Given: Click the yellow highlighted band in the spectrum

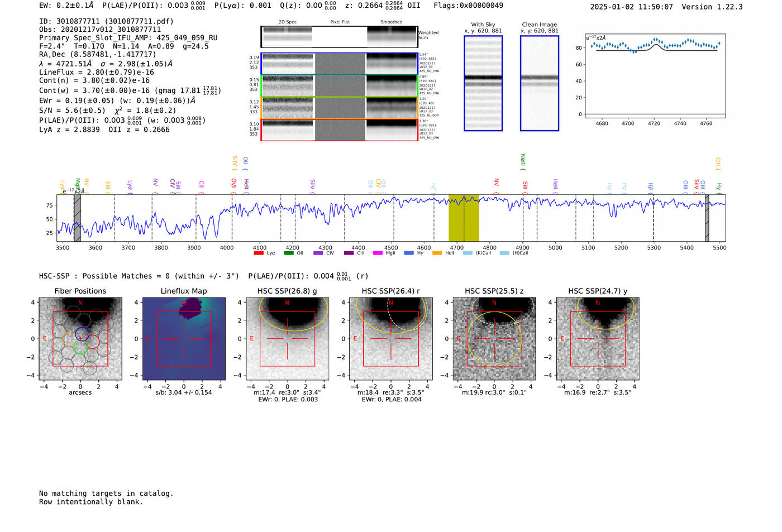Looking at the screenshot, I should click(464, 218).
